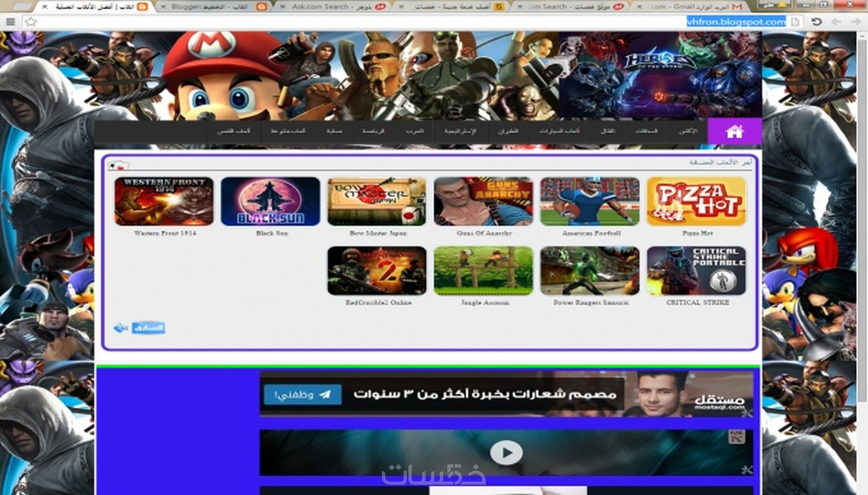This screenshot has width=868, height=495.
Task: Click the 'CRITICAL STRIKE' title link
Action: pos(697,303)
